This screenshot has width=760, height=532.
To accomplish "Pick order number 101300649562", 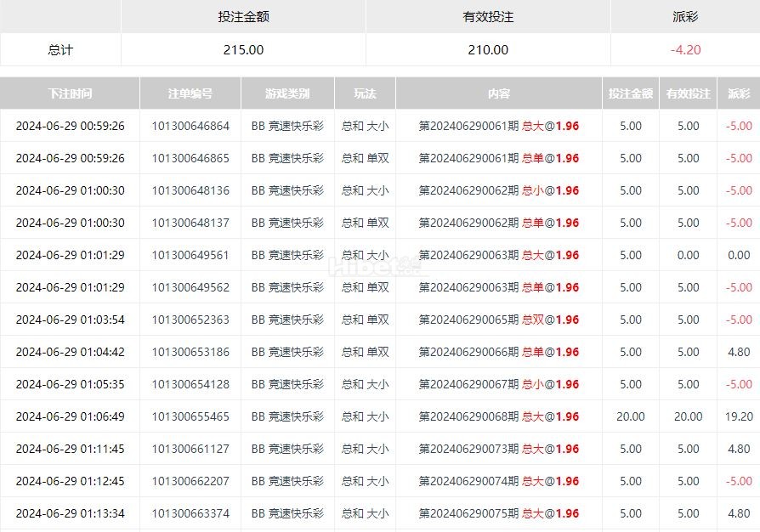I will [x=190, y=287].
